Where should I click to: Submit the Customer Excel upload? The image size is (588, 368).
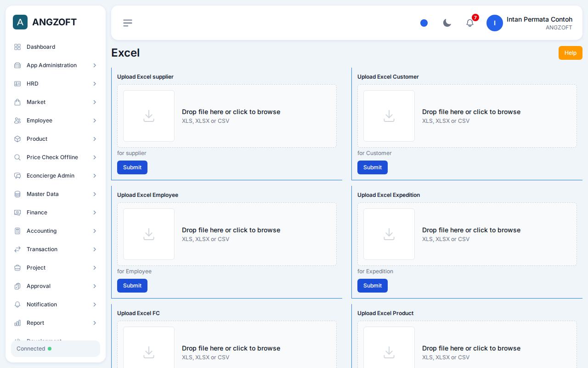[373, 167]
